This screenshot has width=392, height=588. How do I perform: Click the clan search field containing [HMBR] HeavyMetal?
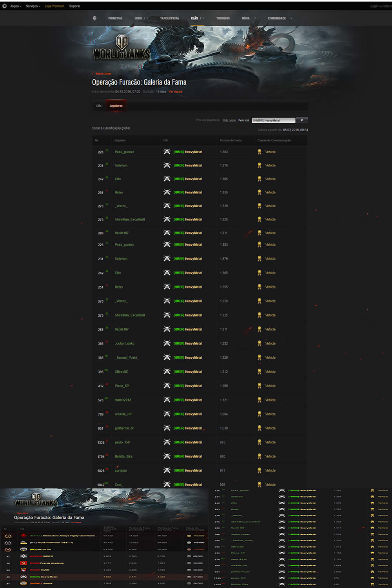coord(274,120)
